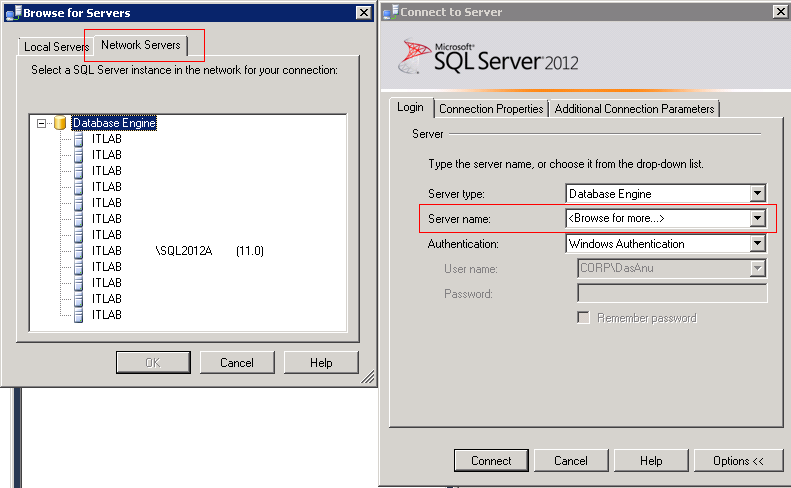Open the Server name dropdown
791x488 pixels.
(x=757, y=218)
